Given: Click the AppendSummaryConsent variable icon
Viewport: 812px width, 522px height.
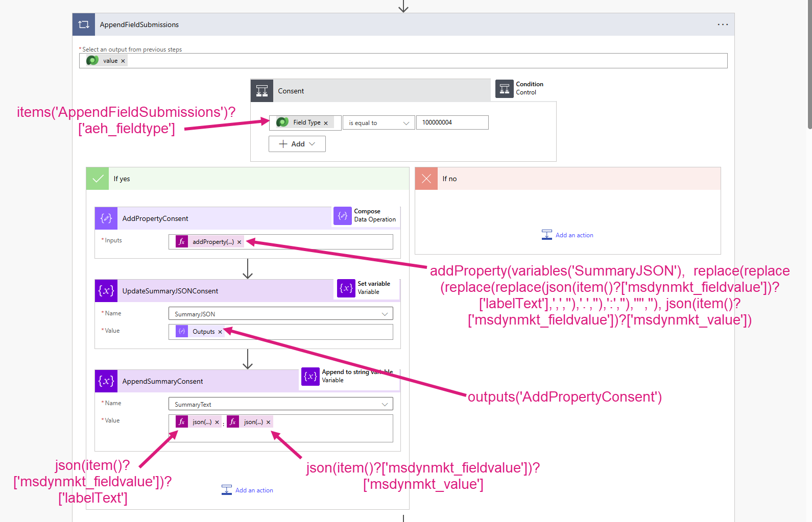Looking at the screenshot, I should 106,381.
